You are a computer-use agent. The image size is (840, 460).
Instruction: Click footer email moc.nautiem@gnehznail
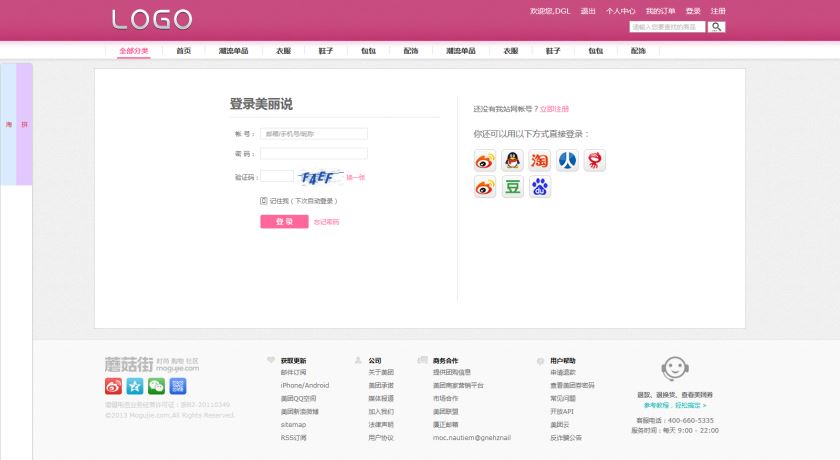coord(472,438)
